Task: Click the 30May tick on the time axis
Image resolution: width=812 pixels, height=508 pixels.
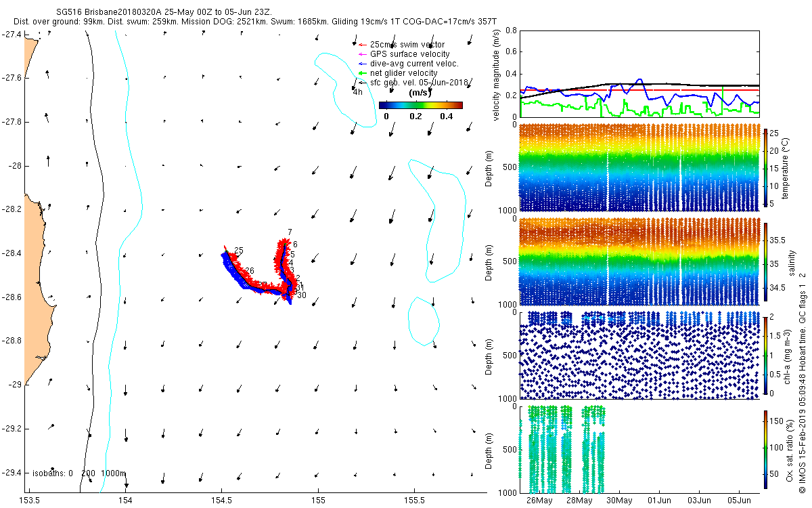Action: coord(619,501)
